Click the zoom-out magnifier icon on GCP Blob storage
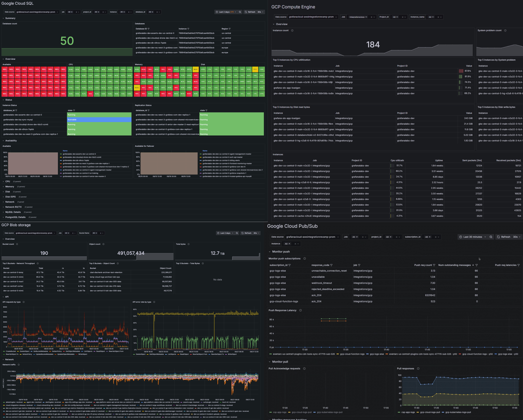 [237, 233]
